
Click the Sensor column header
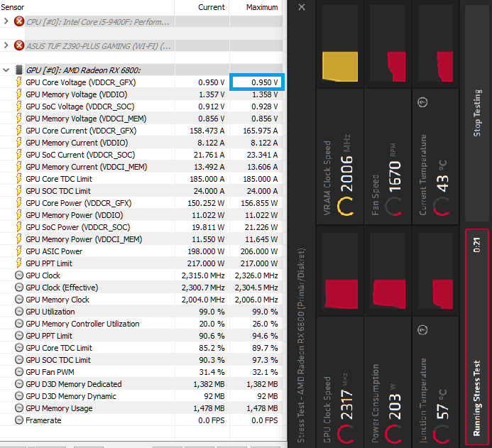tap(13, 7)
